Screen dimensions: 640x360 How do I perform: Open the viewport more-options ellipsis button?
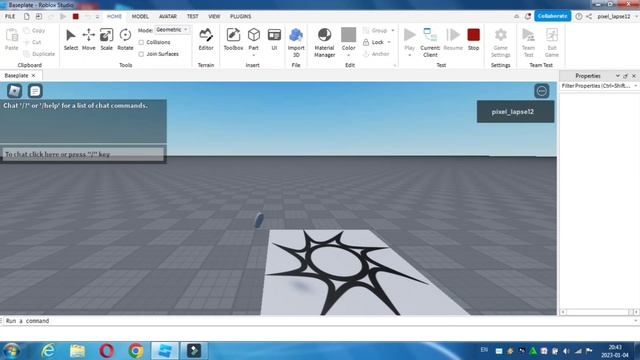(542, 91)
